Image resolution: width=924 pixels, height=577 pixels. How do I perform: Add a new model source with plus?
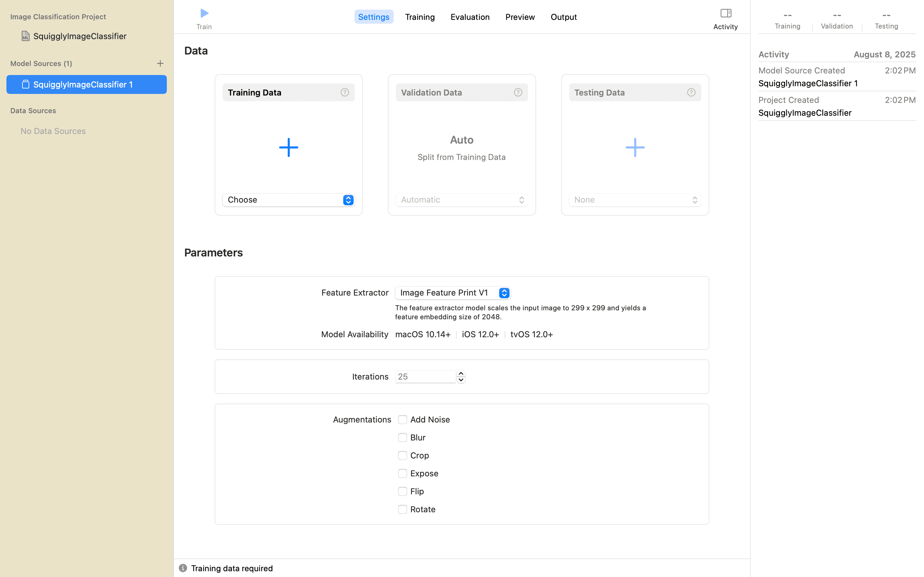[160, 63]
